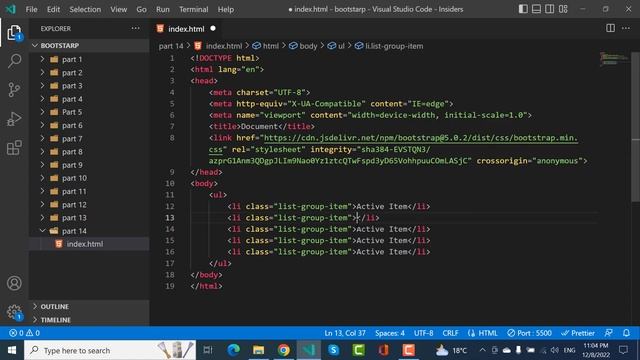Open the Go menu
This screenshot has height=360, width=640.
point(141,9)
